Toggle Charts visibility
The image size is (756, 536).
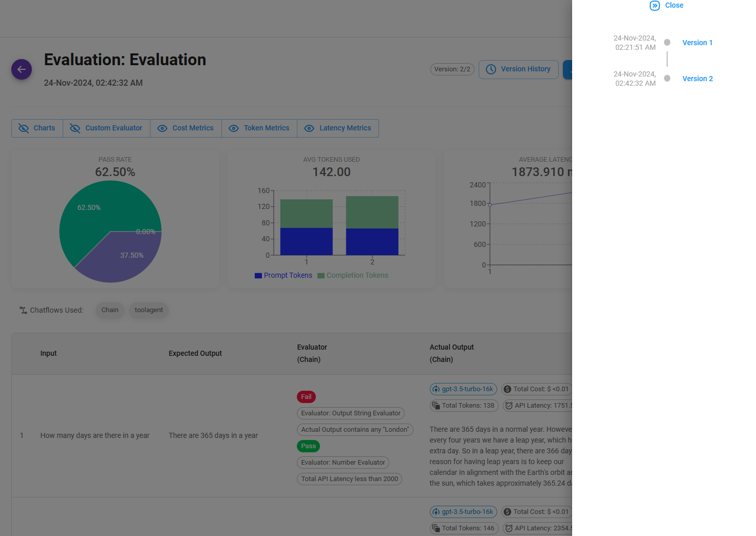point(37,128)
